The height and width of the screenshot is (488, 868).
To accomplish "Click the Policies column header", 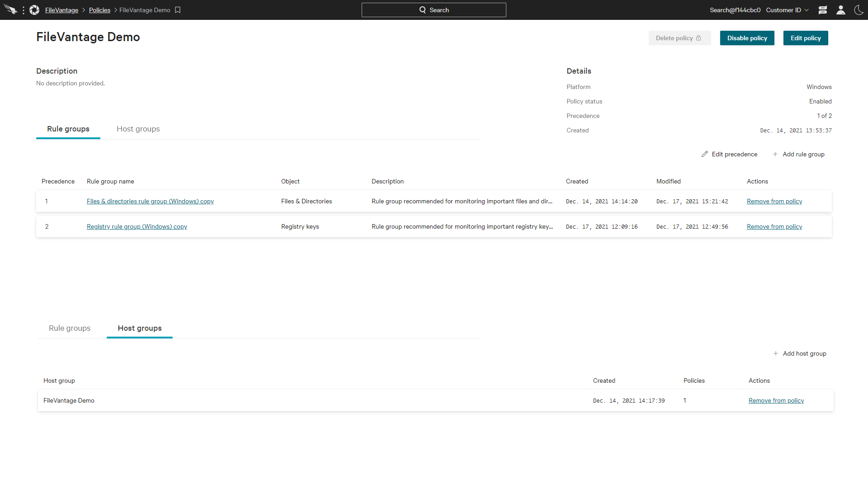I will pyautogui.click(x=694, y=380).
